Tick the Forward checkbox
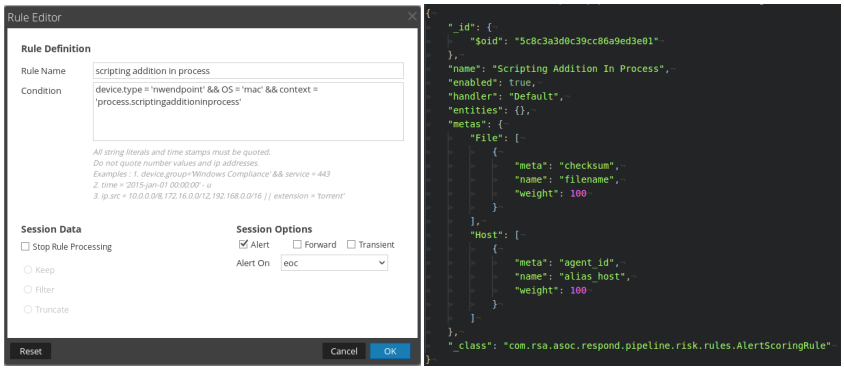This screenshot has width=844, height=369. (x=297, y=244)
